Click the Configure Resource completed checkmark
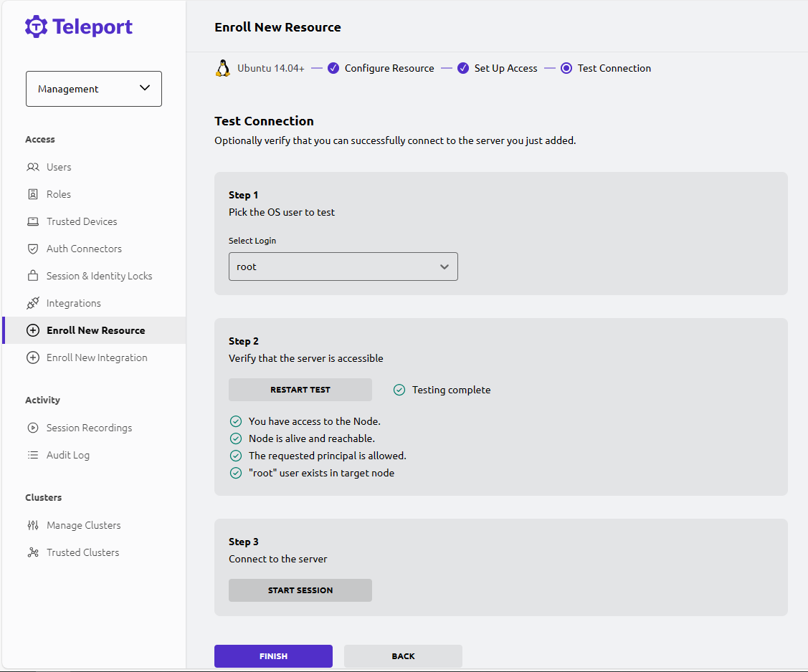The height and width of the screenshot is (672, 808). [x=333, y=68]
